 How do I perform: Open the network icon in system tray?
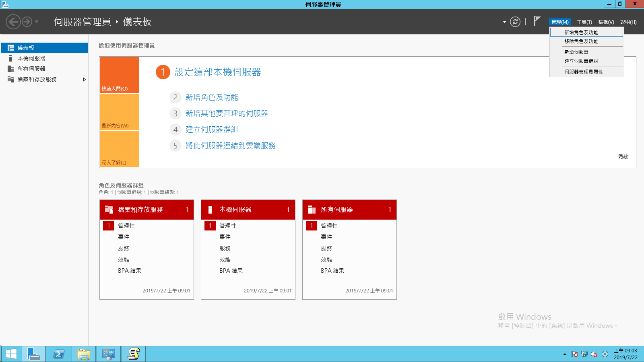tap(584, 354)
